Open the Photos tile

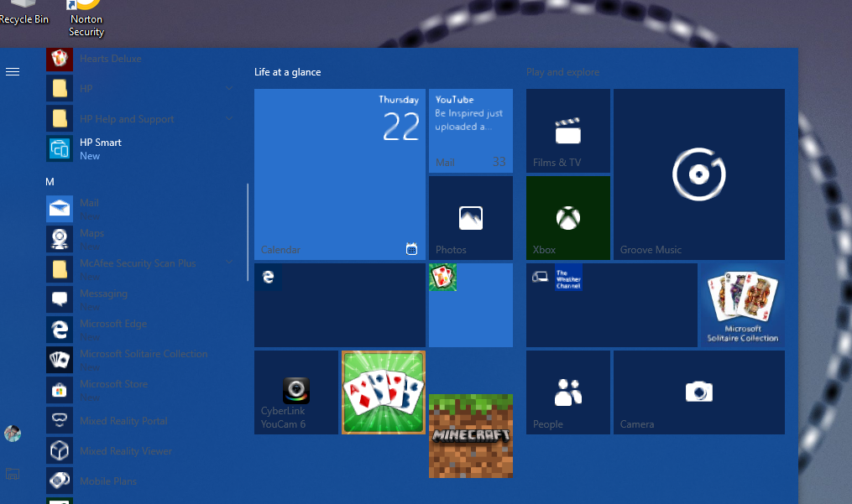471,218
